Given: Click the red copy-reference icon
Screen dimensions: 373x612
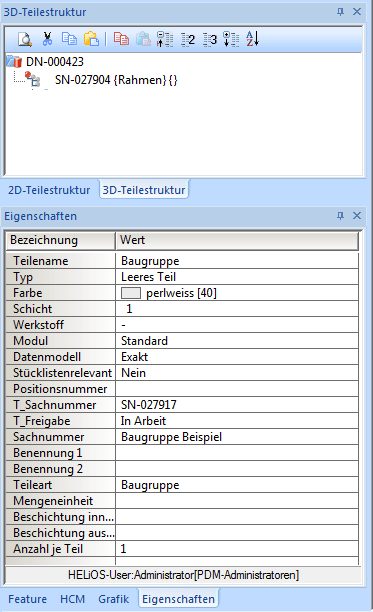Looking at the screenshot, I should (x=121, y=39).
